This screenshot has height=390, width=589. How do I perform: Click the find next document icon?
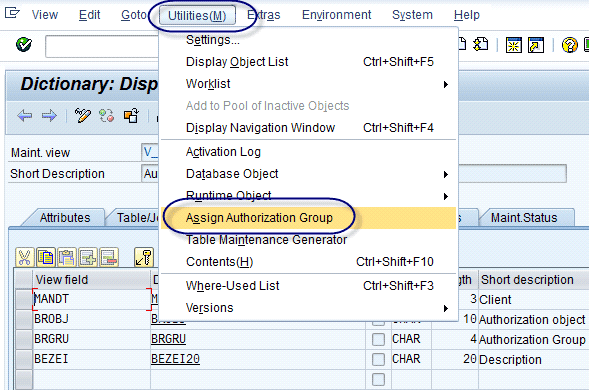tap(480, 44)
